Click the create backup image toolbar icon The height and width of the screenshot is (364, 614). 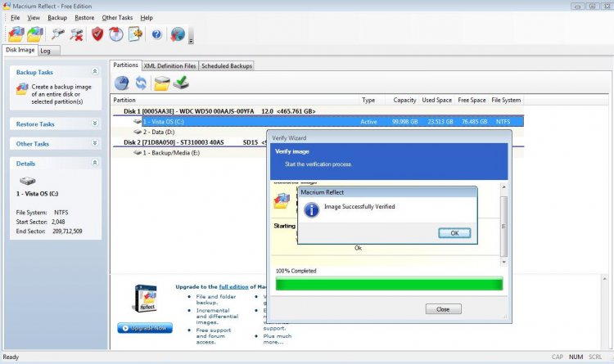click(16, 34)
